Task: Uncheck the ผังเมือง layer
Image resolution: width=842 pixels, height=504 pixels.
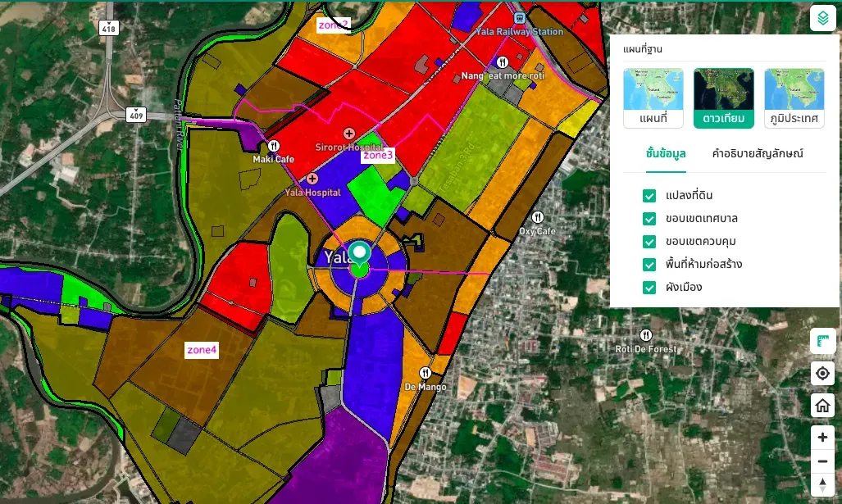Action: (x=649, y=288)
